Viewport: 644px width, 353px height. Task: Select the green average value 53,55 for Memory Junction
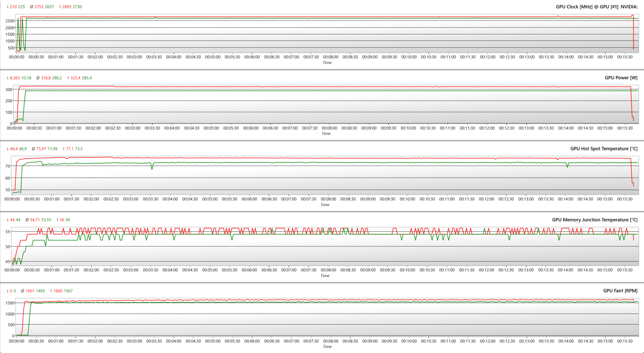tap(46, 220)
